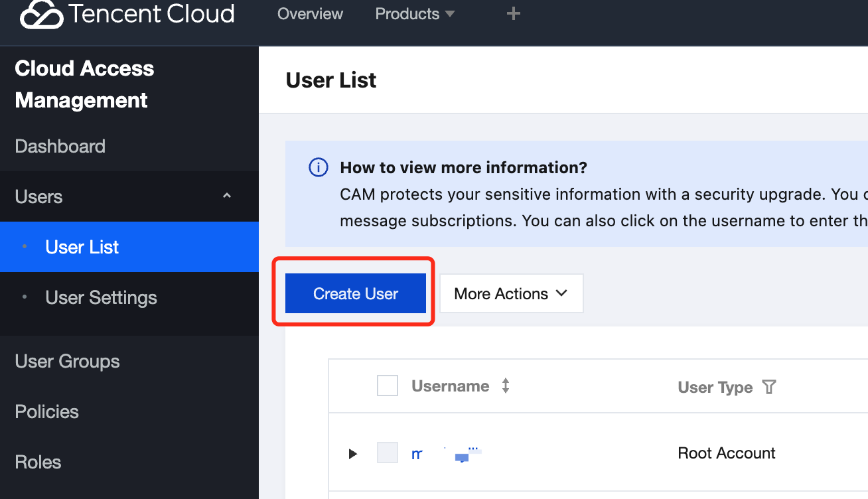Tick the select-all checkbox in table header

388,386
